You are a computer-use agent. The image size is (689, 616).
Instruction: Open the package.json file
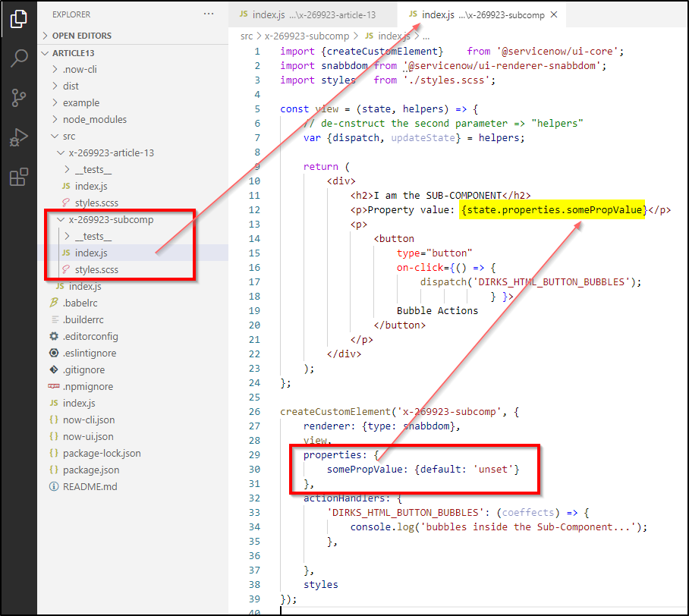pyautogui.click(x=91, y=470)
